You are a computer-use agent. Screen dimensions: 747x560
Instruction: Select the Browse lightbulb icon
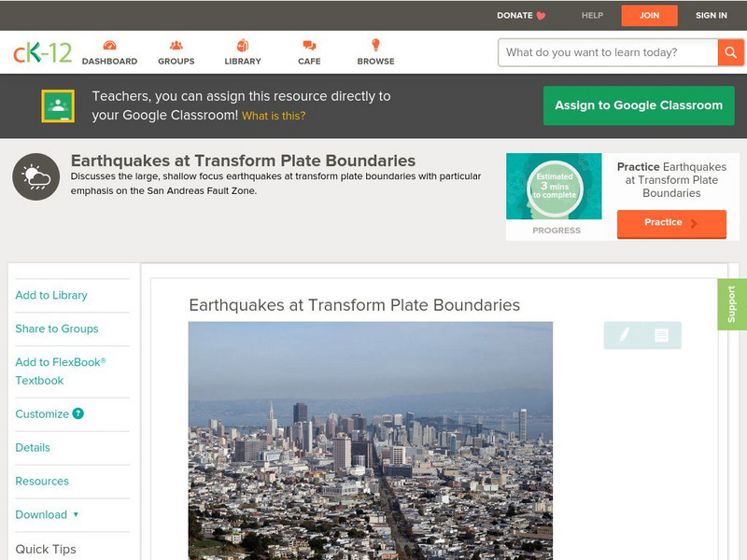[x=374, y=45]
